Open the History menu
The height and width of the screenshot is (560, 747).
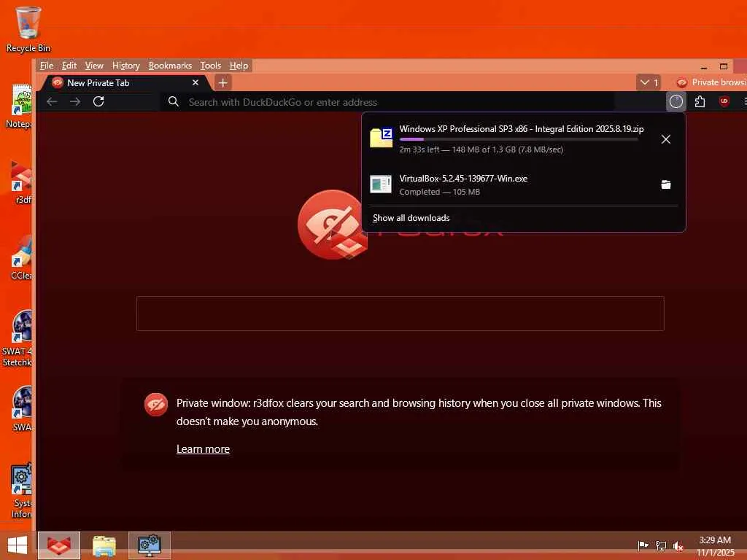[x=125, y=65]
